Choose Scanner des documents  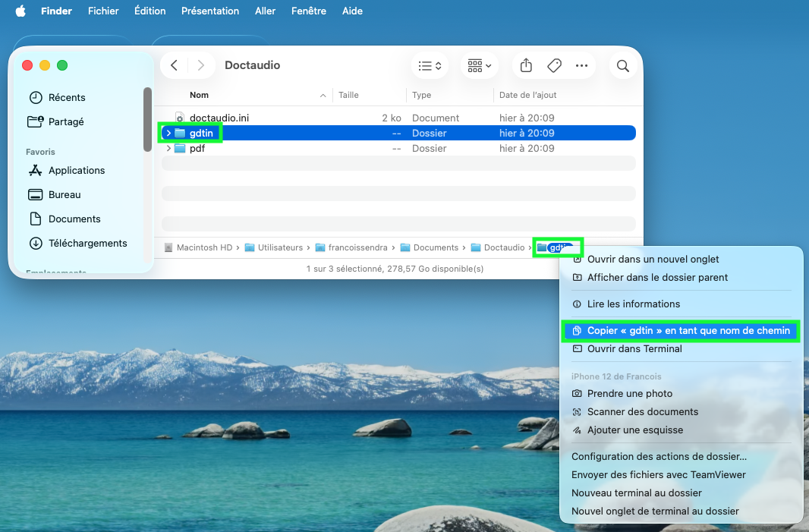pos(642,412)
